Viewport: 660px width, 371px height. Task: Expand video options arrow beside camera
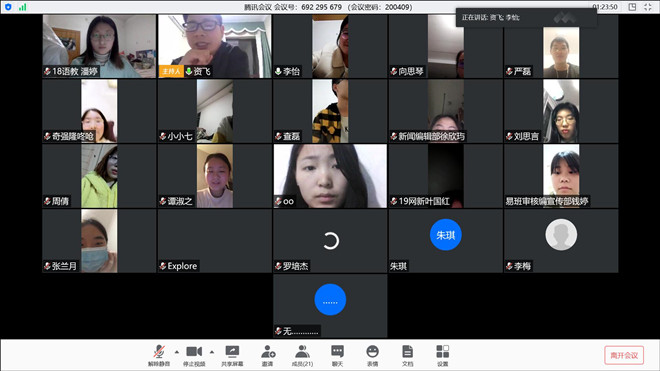tap(212, 352)
